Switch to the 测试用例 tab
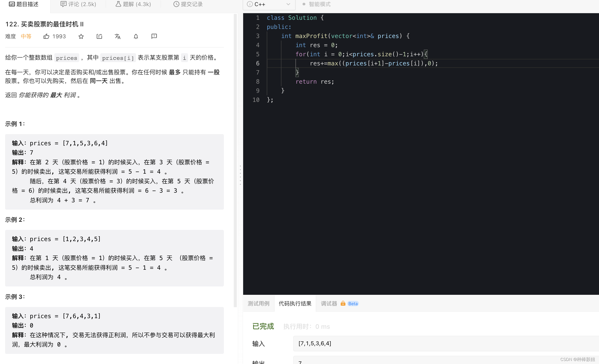 tap(258, 303)
